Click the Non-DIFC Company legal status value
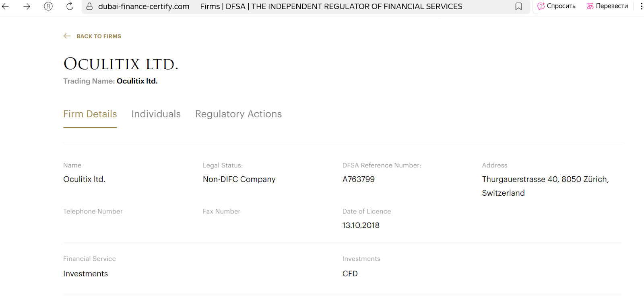Screen dimensions: 644x308 (239, 180)
